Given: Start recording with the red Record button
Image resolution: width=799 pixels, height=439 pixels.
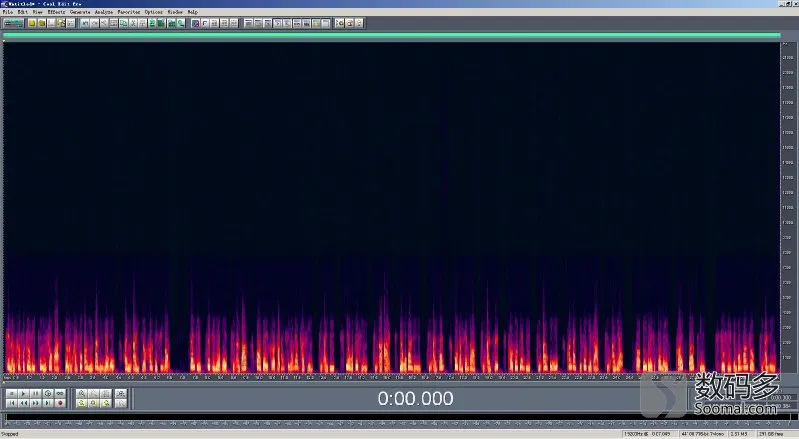Looking at the screenshot, I should (60, 403).
